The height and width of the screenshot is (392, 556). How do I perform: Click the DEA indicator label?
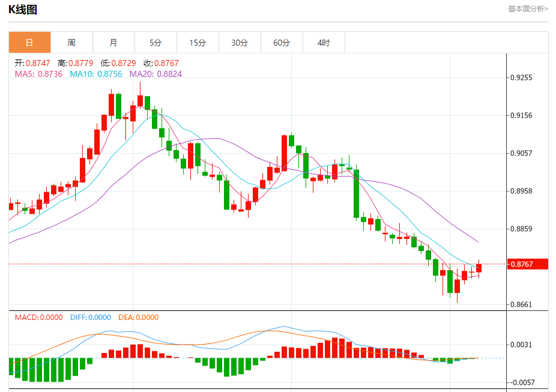point(138,318)
